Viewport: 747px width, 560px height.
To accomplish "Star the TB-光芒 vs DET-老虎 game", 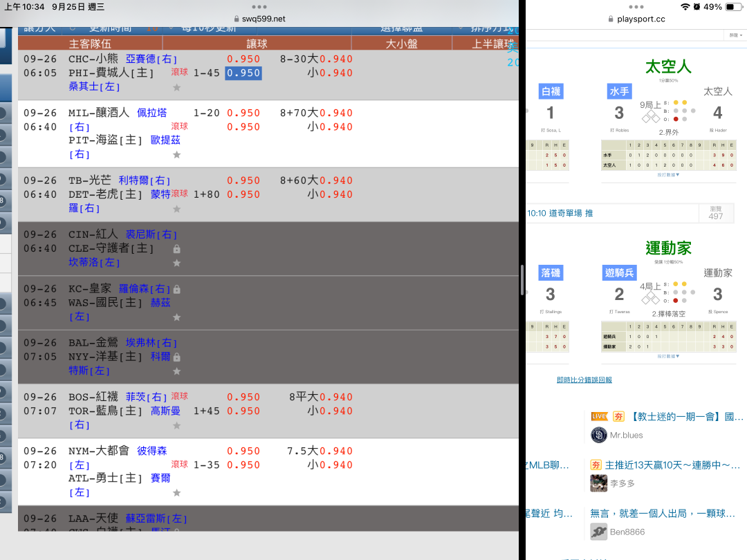I will 177,209.
